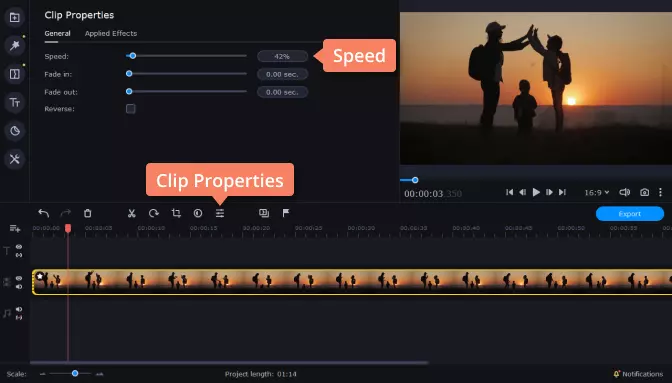The height and width of the screenshot is (383, 672).
Task: Step back one frame
Action: point(522,192)
